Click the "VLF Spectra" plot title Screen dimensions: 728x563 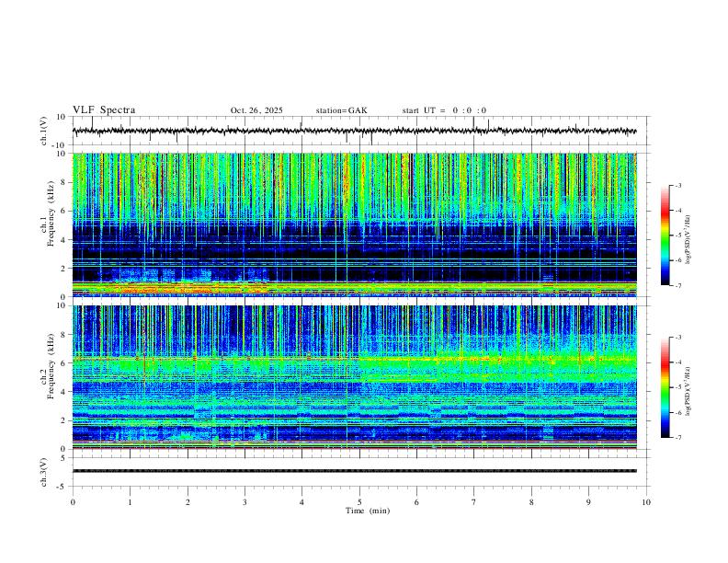[104, 110]
